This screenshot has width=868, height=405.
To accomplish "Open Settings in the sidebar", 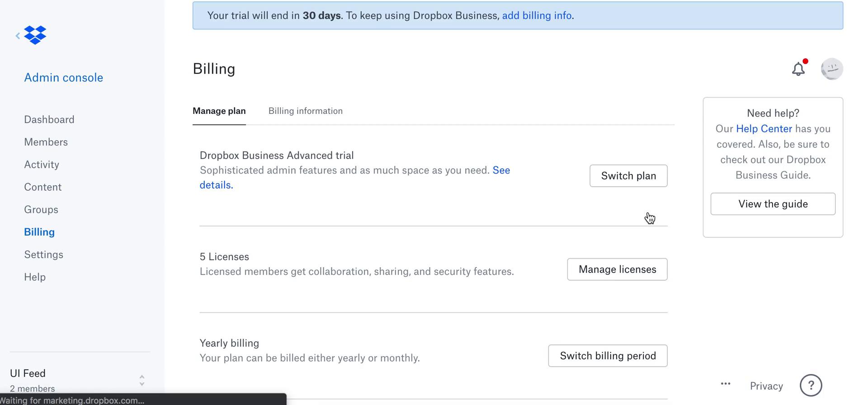I will [x=44, y=254].
